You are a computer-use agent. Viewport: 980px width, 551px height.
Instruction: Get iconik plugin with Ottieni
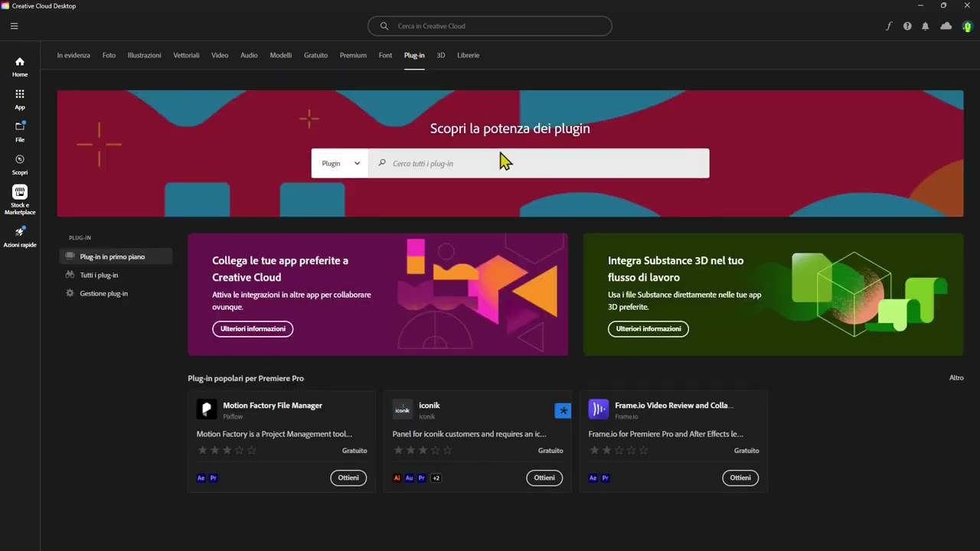(544, 478)
